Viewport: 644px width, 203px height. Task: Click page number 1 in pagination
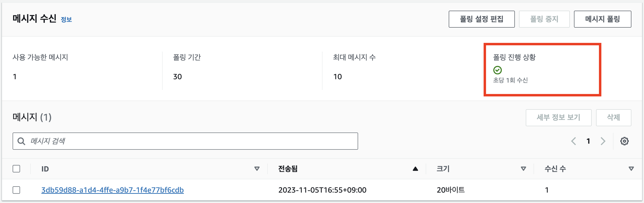click(589, 141)
